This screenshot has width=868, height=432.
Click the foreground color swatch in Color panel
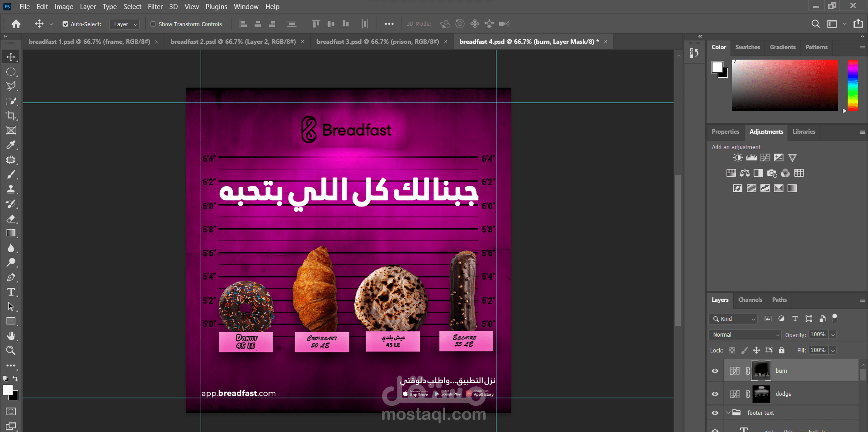[717, 67]
